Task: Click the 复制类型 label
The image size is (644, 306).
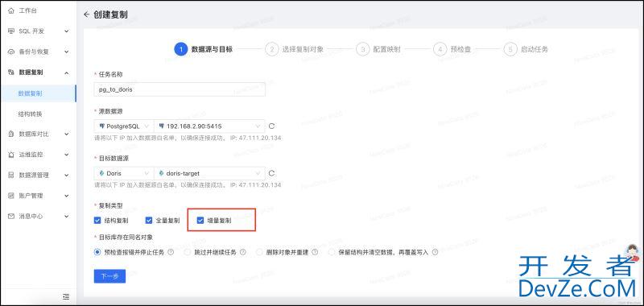Action: 109,205
